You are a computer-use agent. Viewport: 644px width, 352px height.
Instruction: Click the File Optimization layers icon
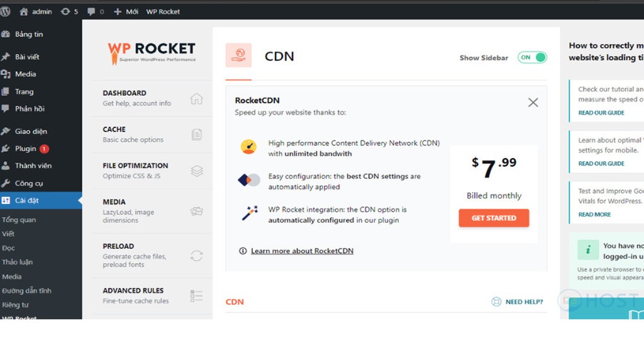point(197,171)
